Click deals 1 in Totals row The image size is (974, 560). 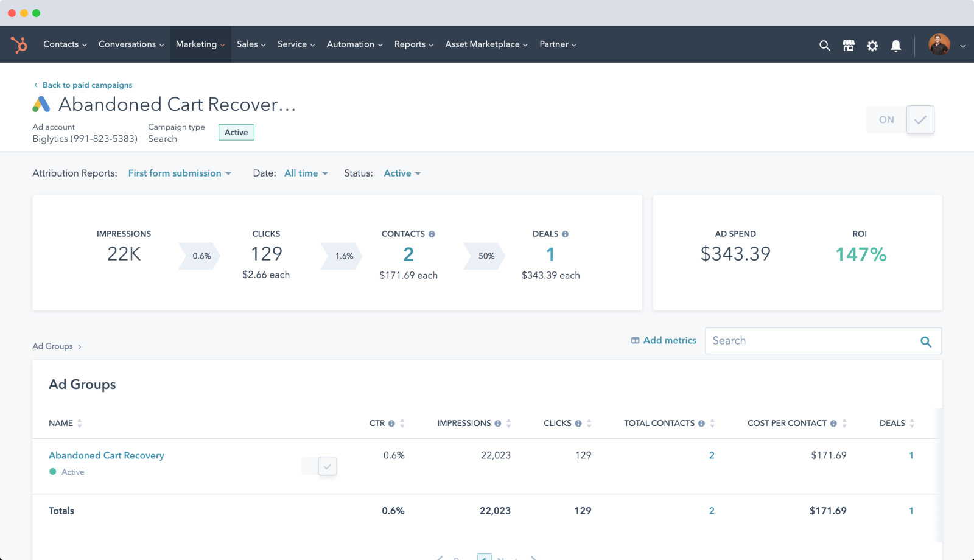[x=911, y=511]
